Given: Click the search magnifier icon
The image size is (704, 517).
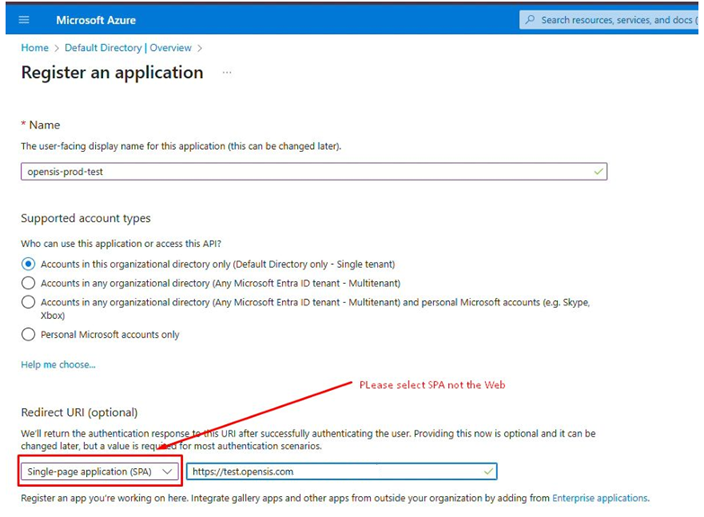Looking at the screenshot, I should pos(531,20).
